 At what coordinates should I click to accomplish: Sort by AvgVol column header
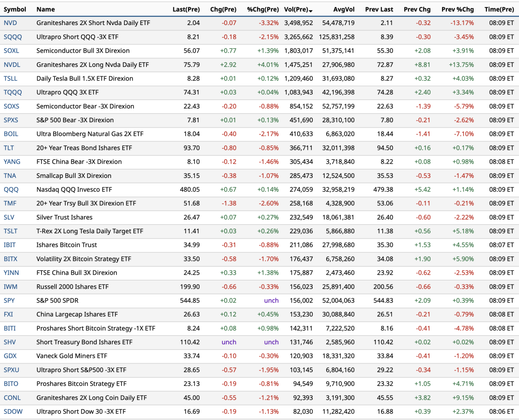click(x=343, y=9)
